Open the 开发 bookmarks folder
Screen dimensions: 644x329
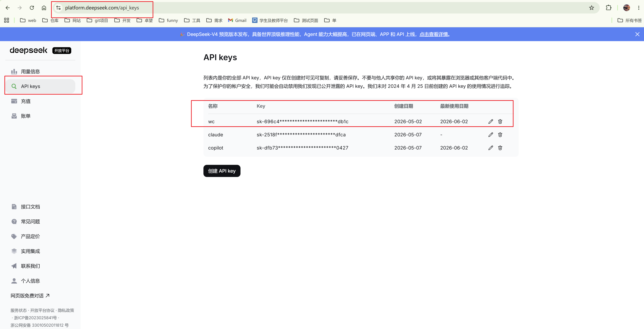[122, 20]
